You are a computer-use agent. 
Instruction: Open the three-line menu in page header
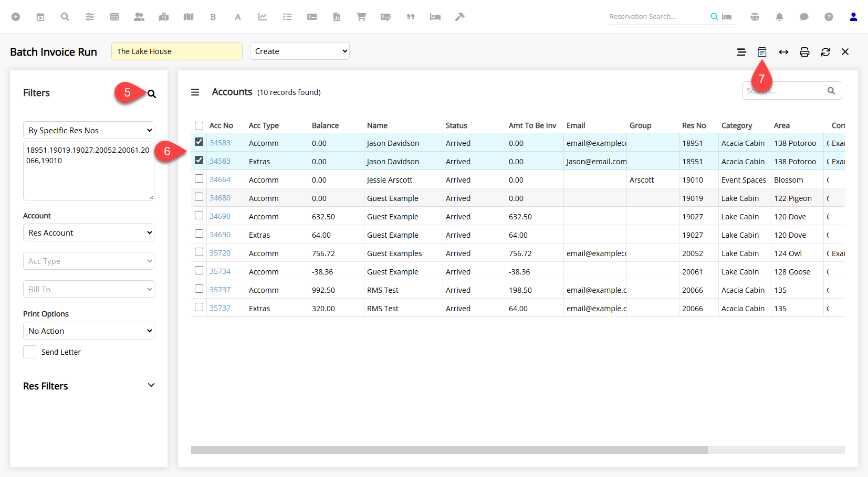click(741, 52)
